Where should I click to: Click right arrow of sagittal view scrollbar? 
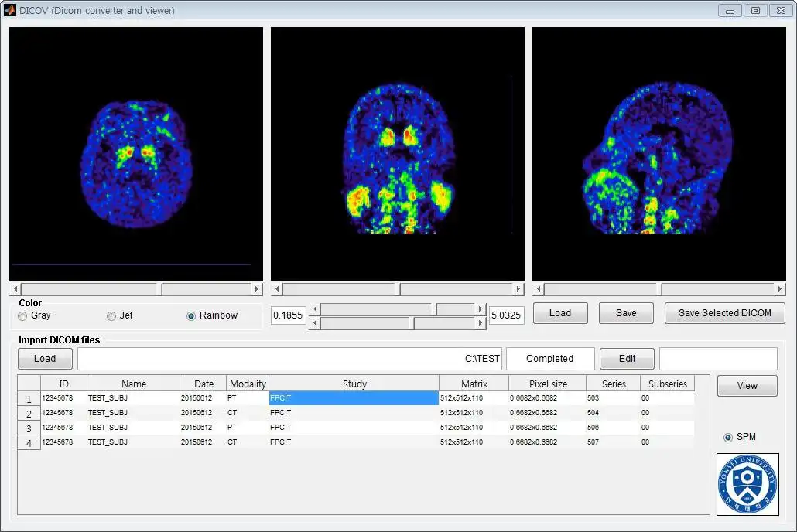(x=780, y=289)
